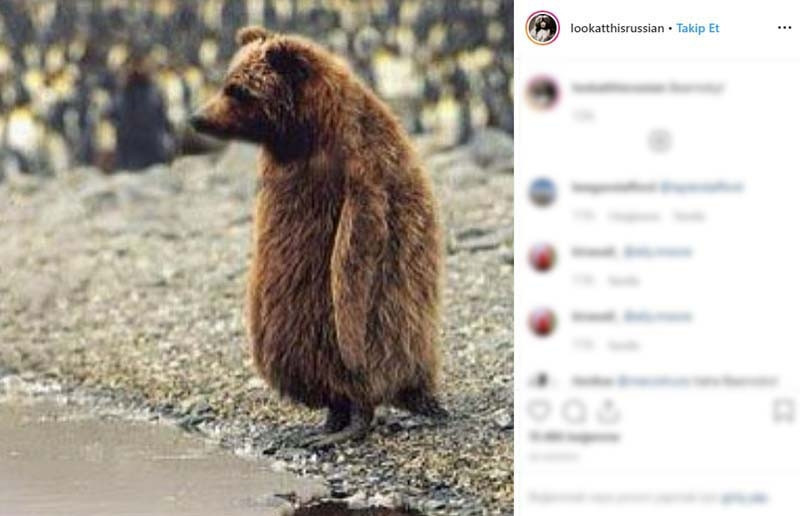Open the lookatthisrussian username link
This screenshot has width=800, height=516.
617,28
